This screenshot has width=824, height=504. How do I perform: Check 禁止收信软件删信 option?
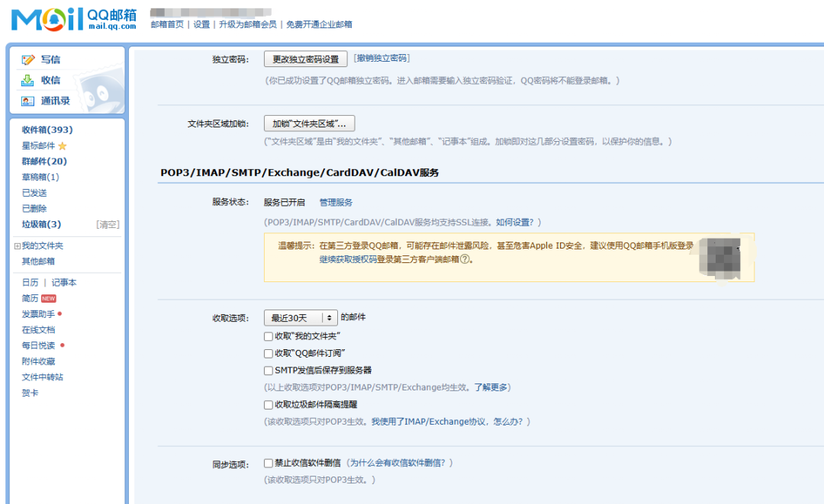(x=269, y=463)
